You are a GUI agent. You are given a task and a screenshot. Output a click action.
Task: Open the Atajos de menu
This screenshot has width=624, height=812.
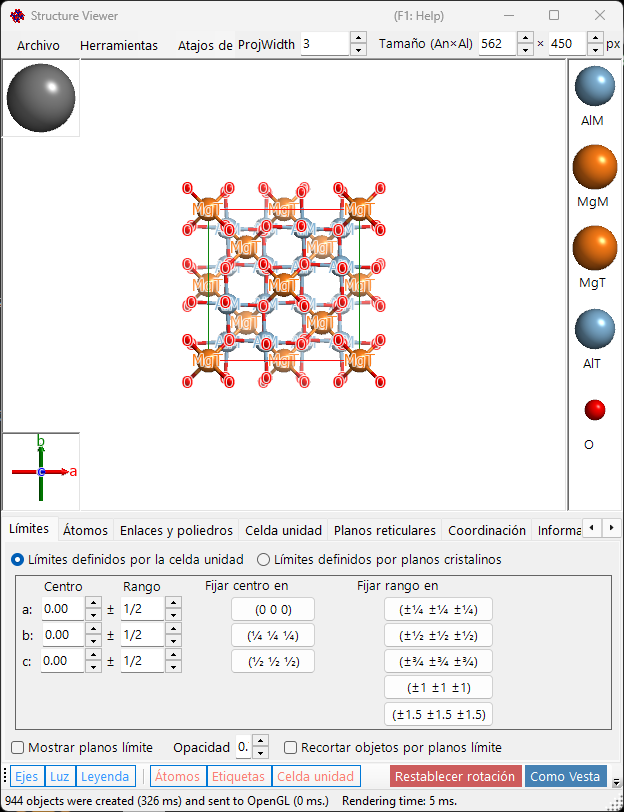pos(205,46)
